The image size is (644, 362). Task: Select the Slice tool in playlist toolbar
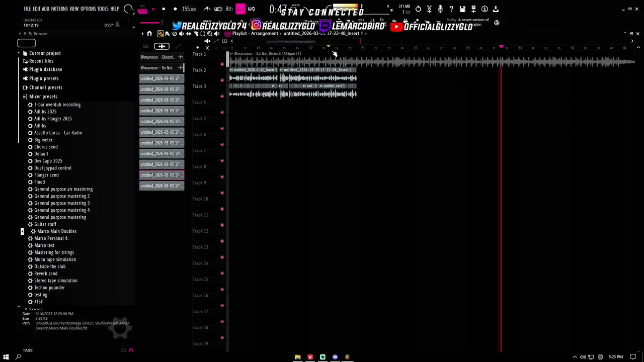coord(196,34)
